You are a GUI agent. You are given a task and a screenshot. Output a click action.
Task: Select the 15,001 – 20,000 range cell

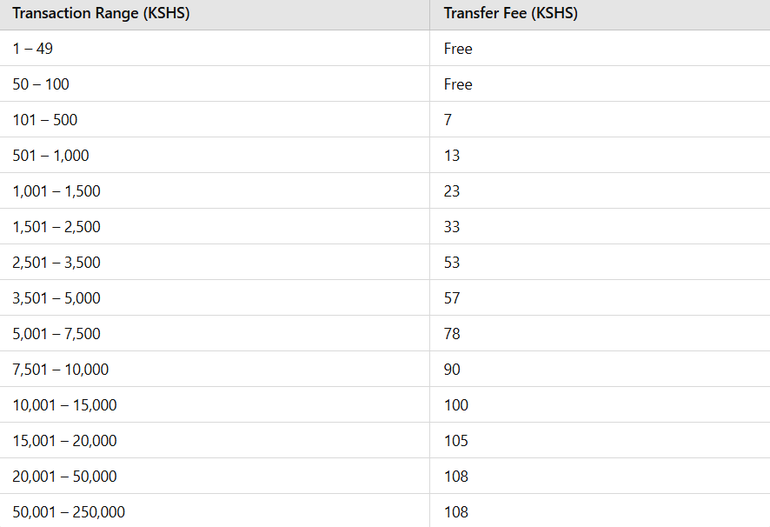(x=64, y=441)
